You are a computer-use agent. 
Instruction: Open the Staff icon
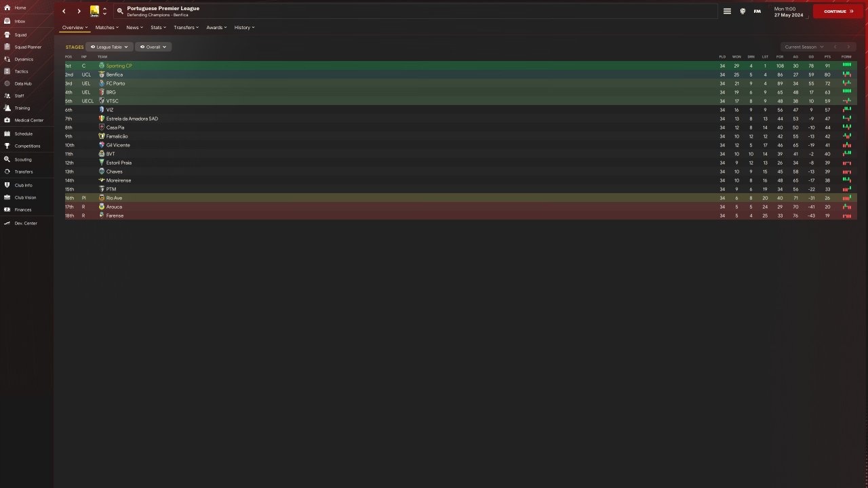pos(7,96)
